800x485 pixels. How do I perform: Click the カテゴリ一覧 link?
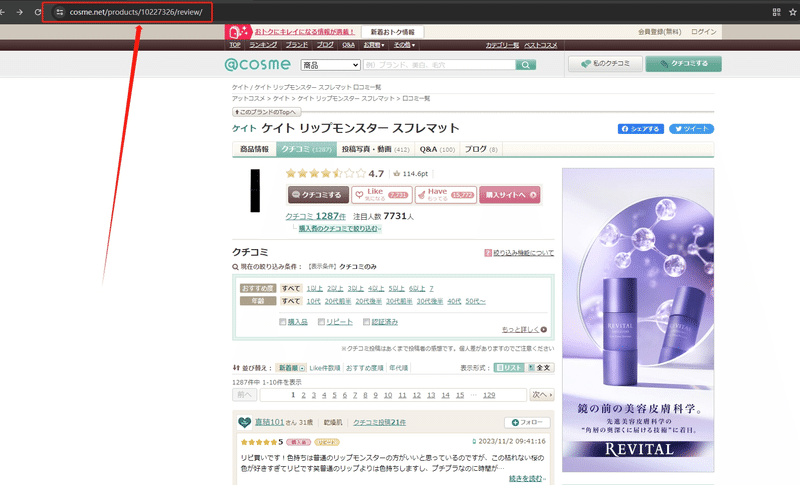tap(502, 45)
